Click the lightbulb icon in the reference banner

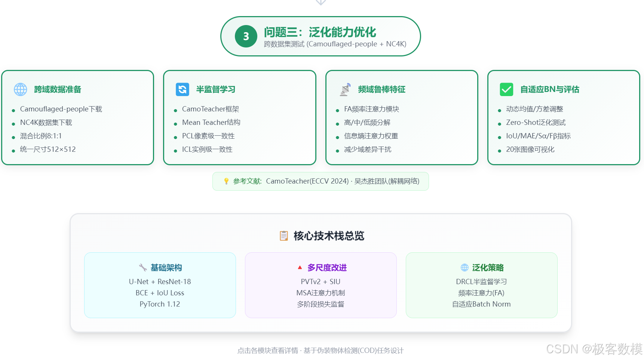(x=226, y=181)
